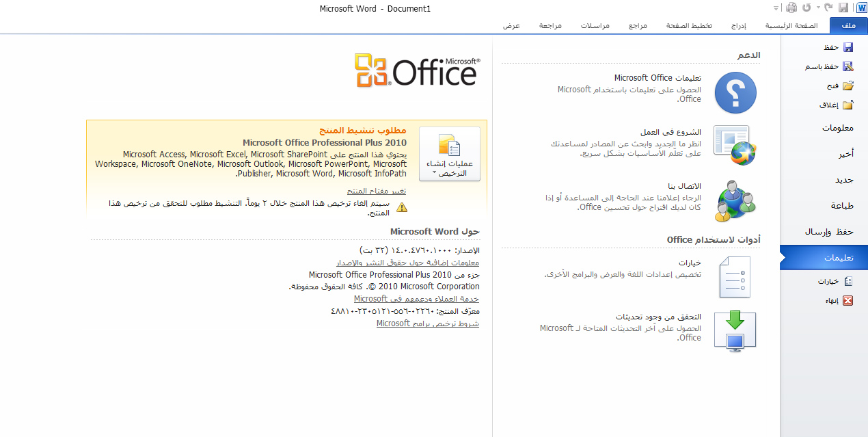Open Microsoft Office Help question mark icon
Image resolution: width=868 pixels, height=437 pixels.
tap(735, 92)
